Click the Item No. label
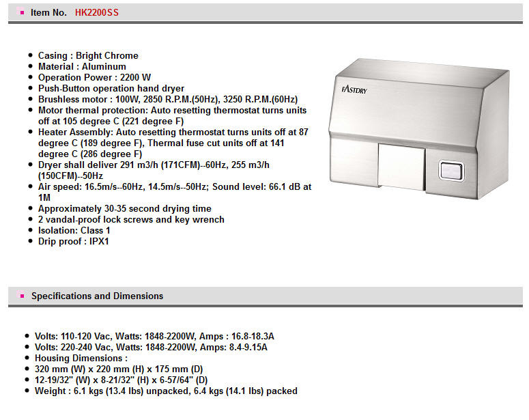 click(48, 13)
